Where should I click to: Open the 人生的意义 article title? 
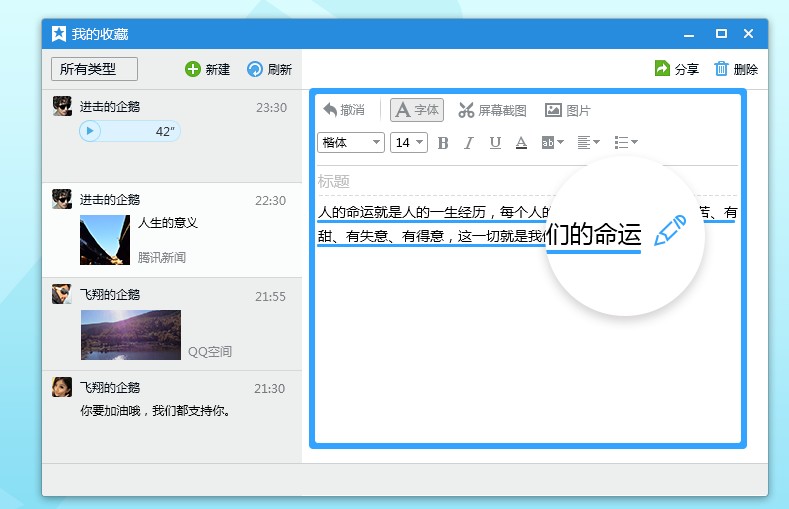click(168, 222)
